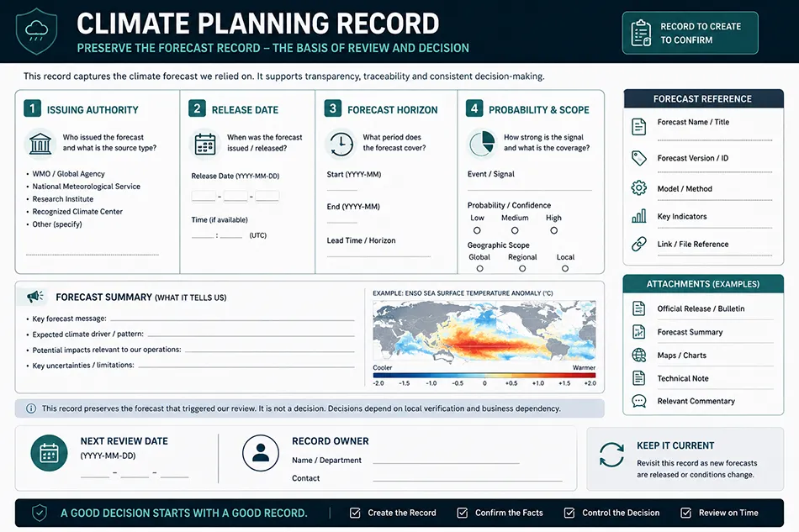Click the megaphone icon beside Forecast Summary
This screenshot has width=799, height=532.
point(34,297)
